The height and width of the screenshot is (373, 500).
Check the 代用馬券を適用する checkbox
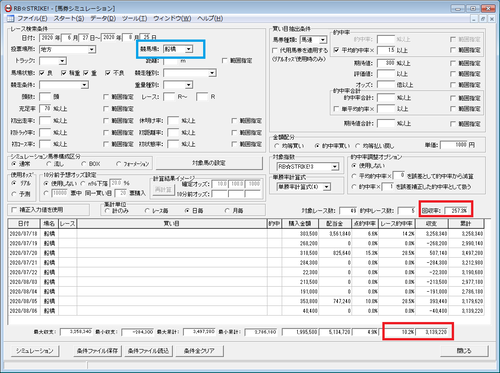point(275,50)
